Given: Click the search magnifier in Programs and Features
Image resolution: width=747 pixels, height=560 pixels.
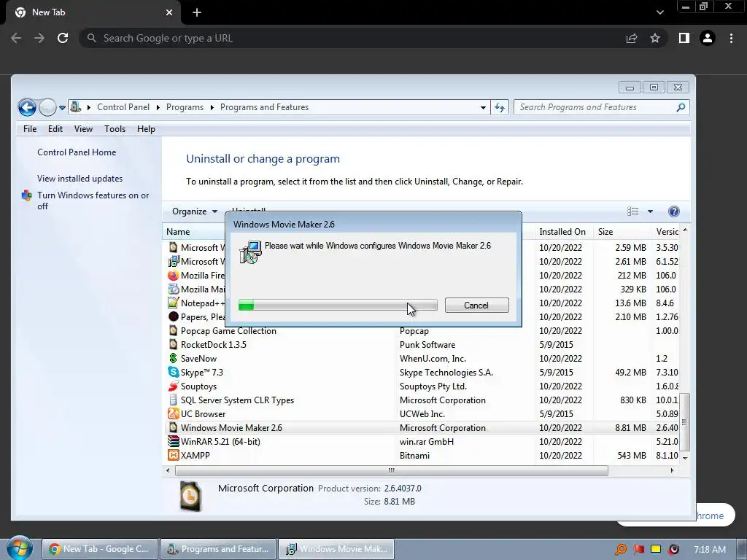Looking at the screenshot, I should (x=681, y=107).
